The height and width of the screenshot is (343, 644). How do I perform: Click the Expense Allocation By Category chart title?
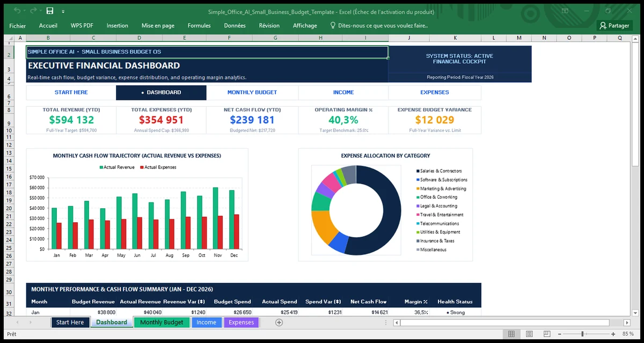click(385, 156)
